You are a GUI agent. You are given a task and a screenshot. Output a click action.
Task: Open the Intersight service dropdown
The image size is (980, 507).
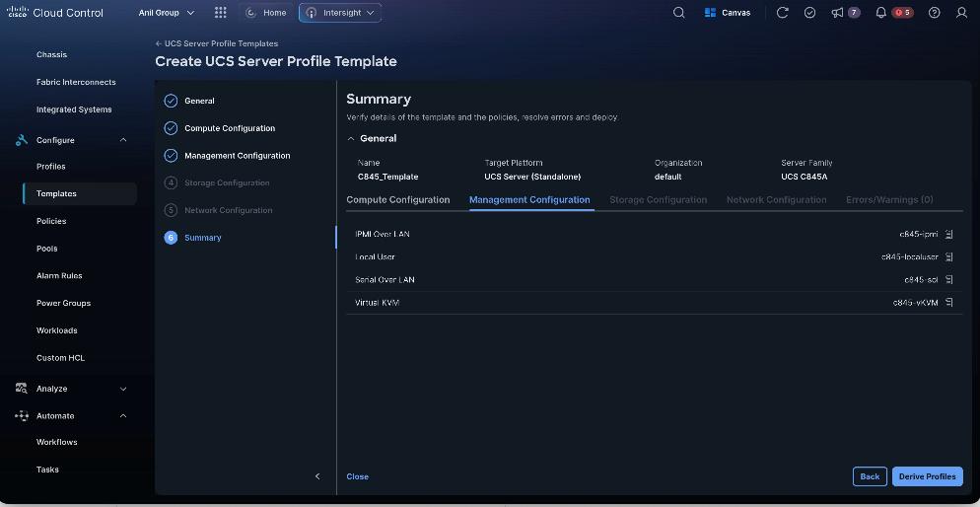click(340, 13)
